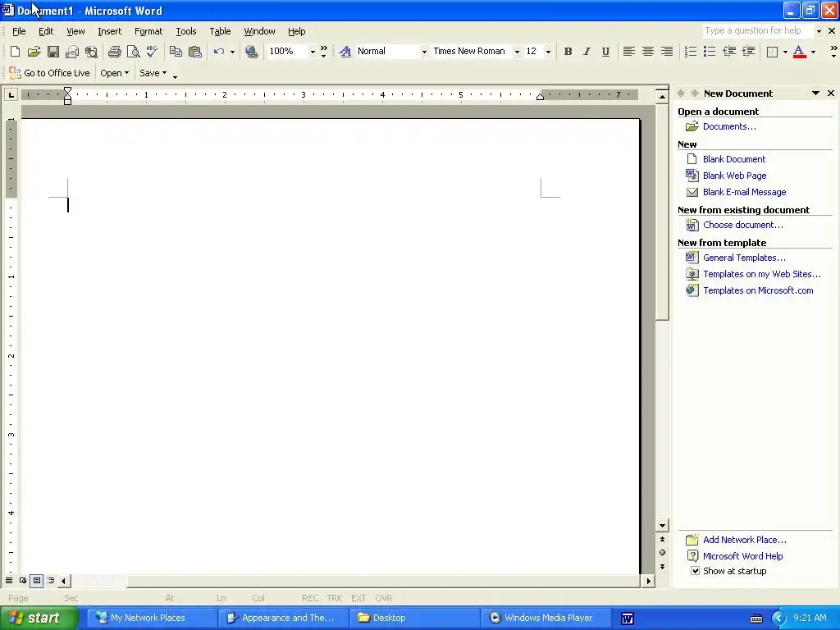This screenshot has width=840, height=630.
Task: Click the E-mail toolbar icon
Action: click(72, 52)
